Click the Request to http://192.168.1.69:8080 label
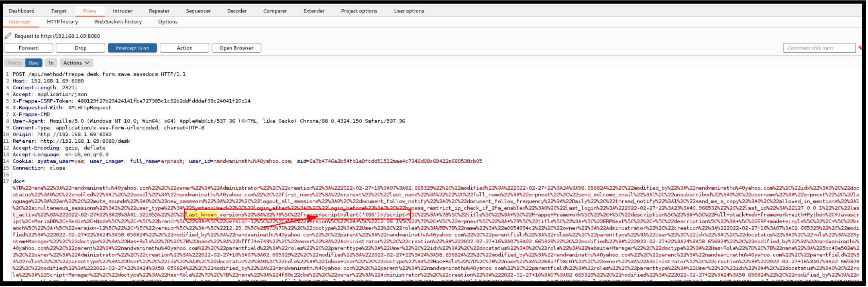This screenshot has height=287, width=868. click(57, 36)
